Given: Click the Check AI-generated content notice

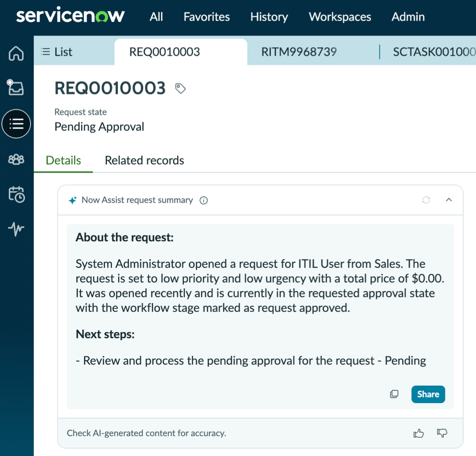Looking at the screenshot, I should click(146, 433).
